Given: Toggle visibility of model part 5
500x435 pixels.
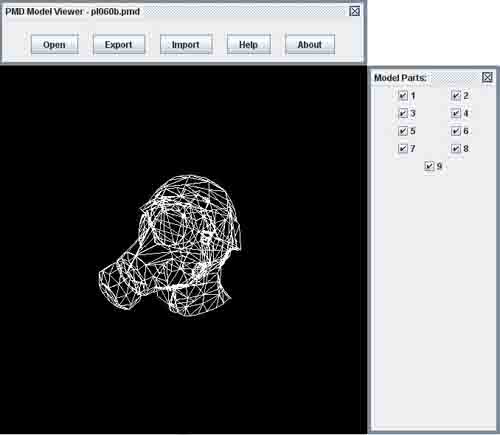Looking at the screenshot, I should click(403, 131).
